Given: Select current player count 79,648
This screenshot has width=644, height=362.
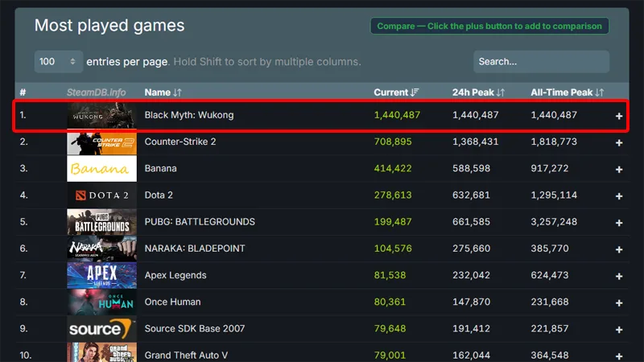Looking at the screenshot, I should [x=390, y=328].
